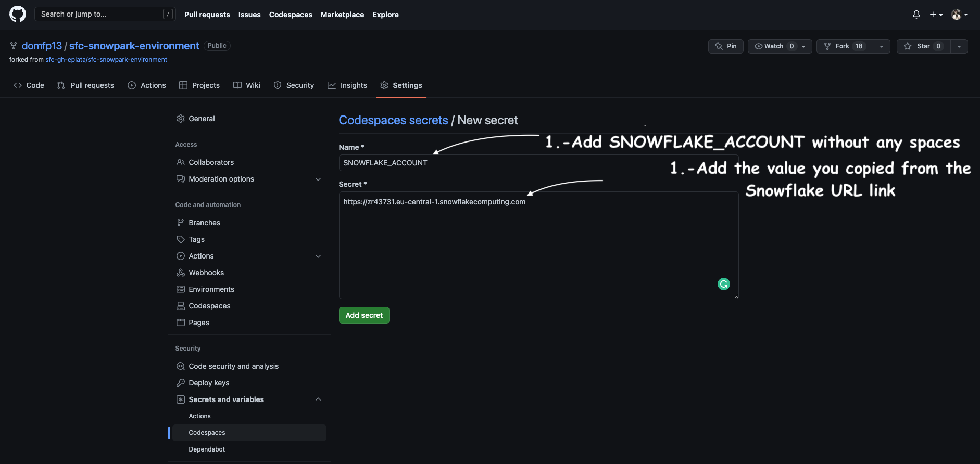Click the Code security shield-search icon
Viewport: 980px width, 464px height.
click(x=181, y=366)
